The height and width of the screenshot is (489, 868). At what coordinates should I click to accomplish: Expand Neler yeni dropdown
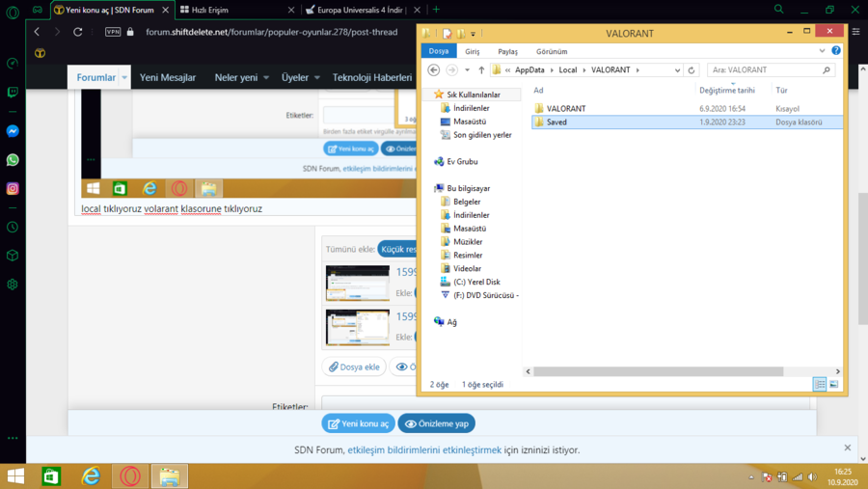[266, 77]
